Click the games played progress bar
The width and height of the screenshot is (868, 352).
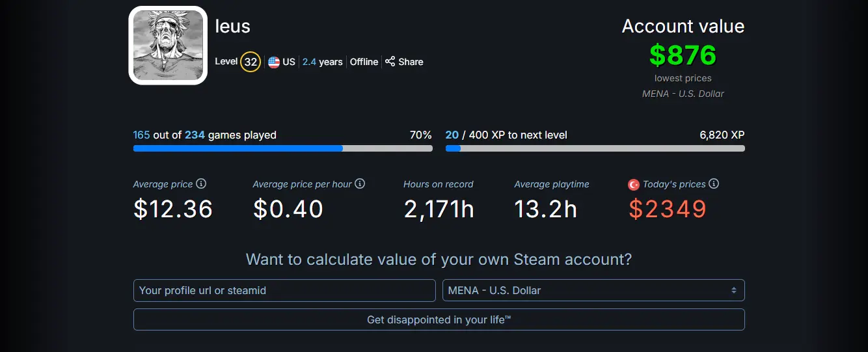(283, 148)
